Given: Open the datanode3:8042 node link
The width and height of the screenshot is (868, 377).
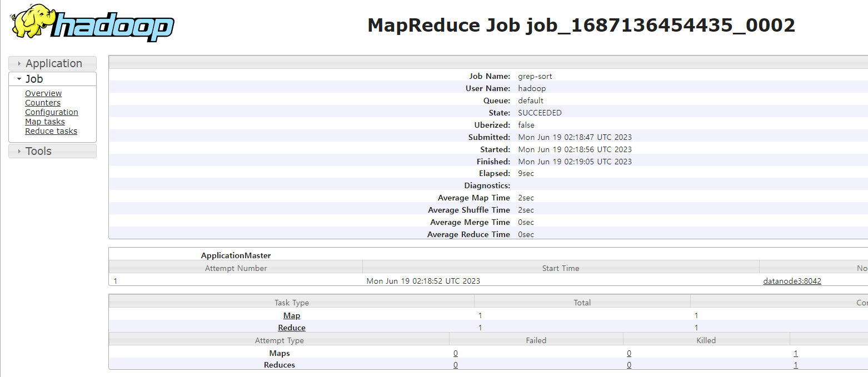Looking at the screenshot, I should point(792,281).
